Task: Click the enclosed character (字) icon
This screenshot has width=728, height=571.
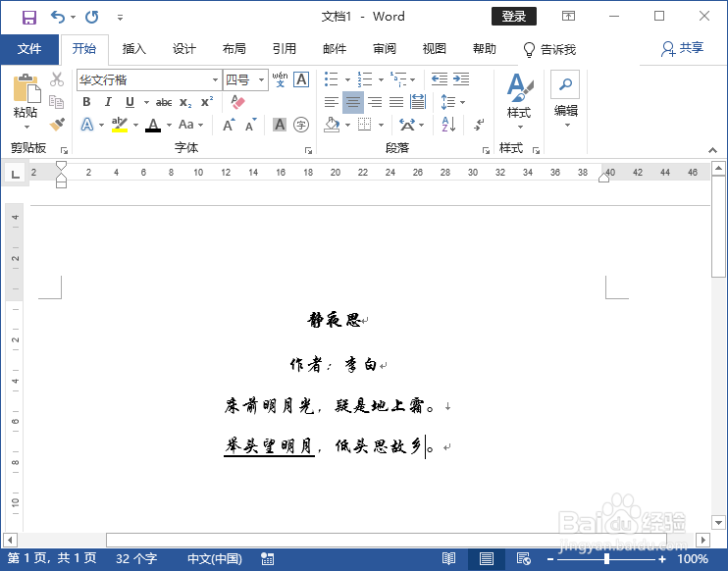Action: [301, 125]
